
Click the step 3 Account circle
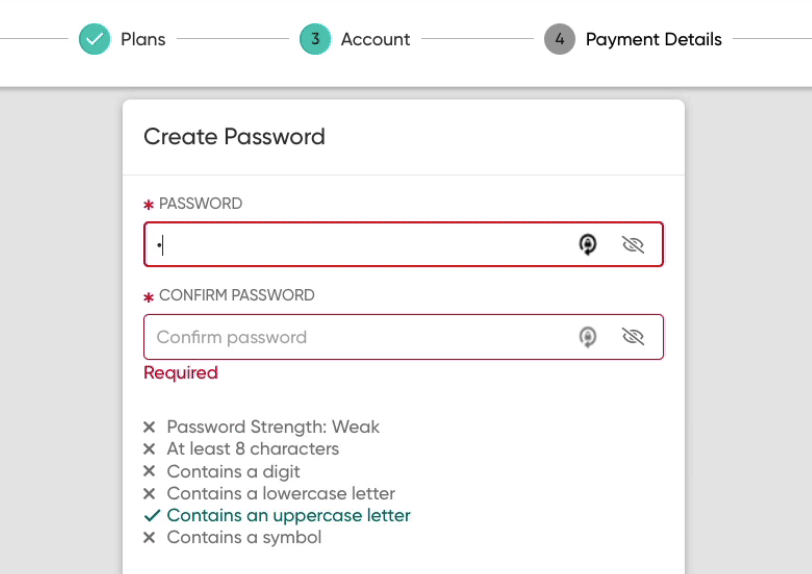pos(315,39)
